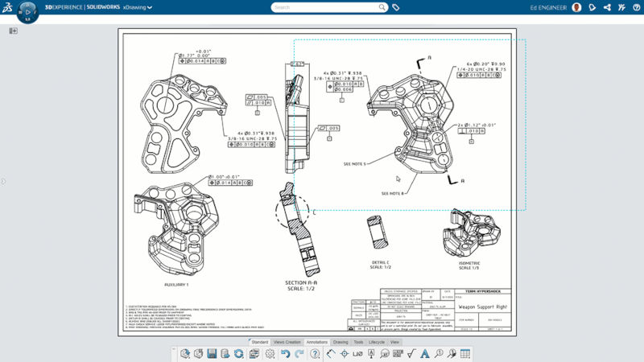Viewport: 644px width, 362px height.
Task: Click the Save icon in the toolbar
Action: [212, 354]
